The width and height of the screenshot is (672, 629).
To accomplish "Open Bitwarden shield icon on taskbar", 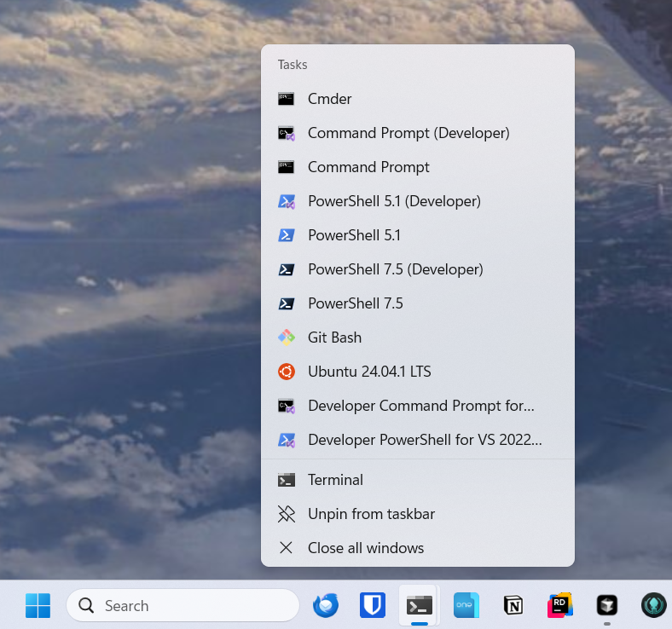I will click(373, 605).
